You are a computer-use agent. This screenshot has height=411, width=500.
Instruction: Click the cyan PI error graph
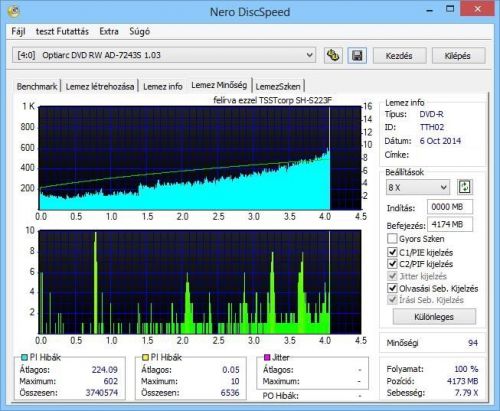[x=200, y=158]
